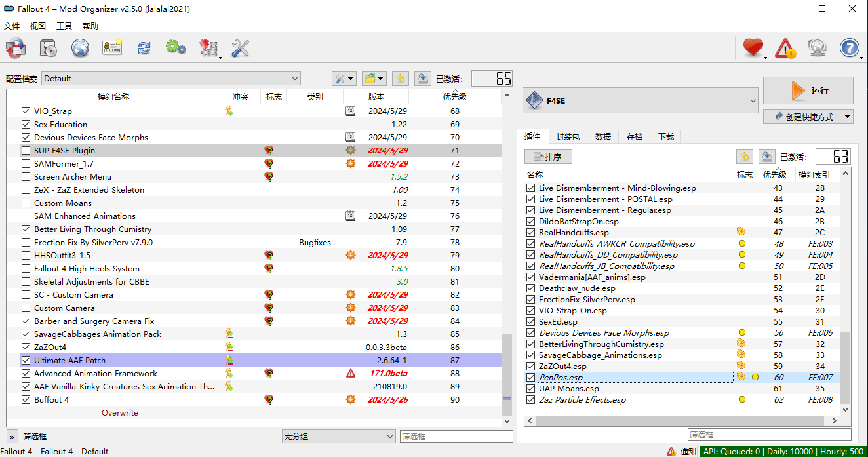Sort plugins by 模组索引 column header

coord(814,175)
